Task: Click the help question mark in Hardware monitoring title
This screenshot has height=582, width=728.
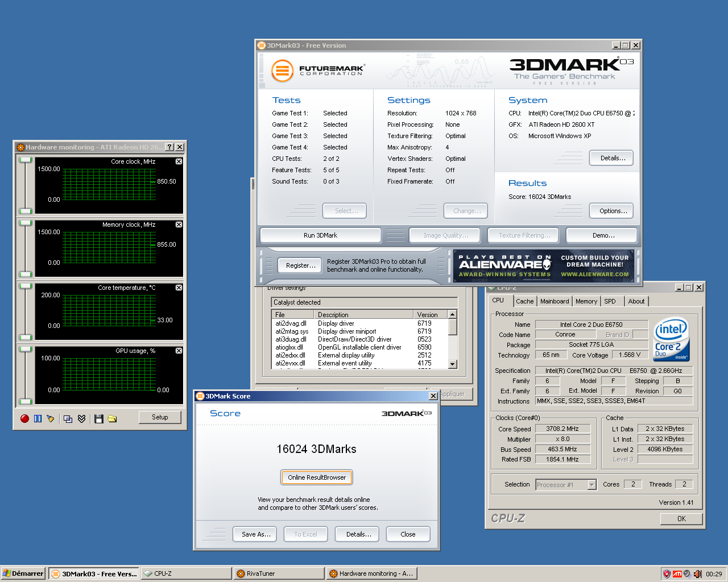Action: [169, 147]
